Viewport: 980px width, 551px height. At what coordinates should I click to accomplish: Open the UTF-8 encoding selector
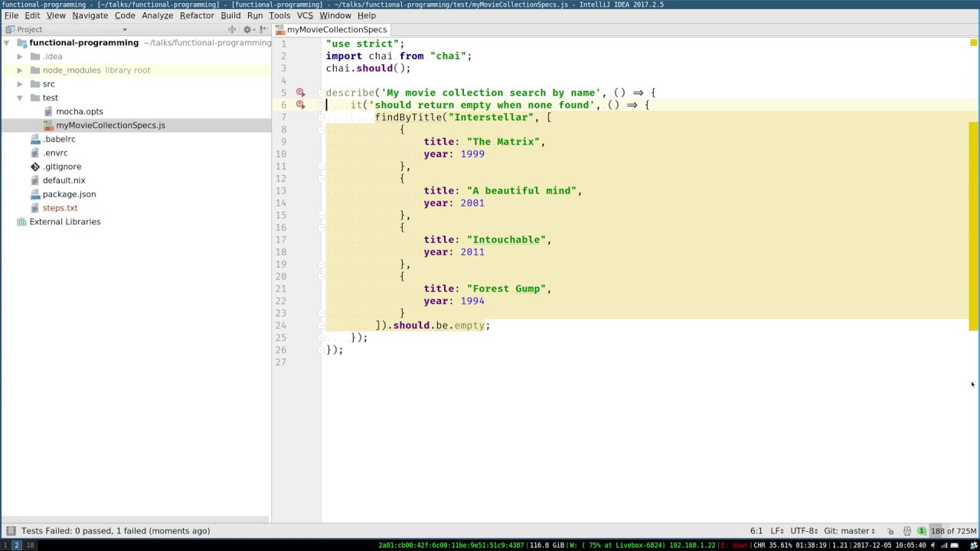coord(803,531)
